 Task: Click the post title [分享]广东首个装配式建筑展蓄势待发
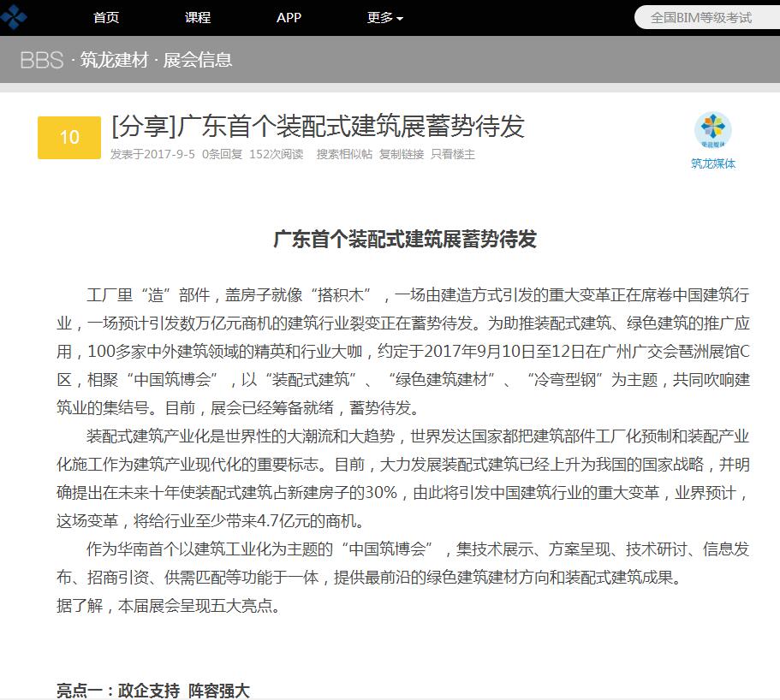tap(318, 127)
